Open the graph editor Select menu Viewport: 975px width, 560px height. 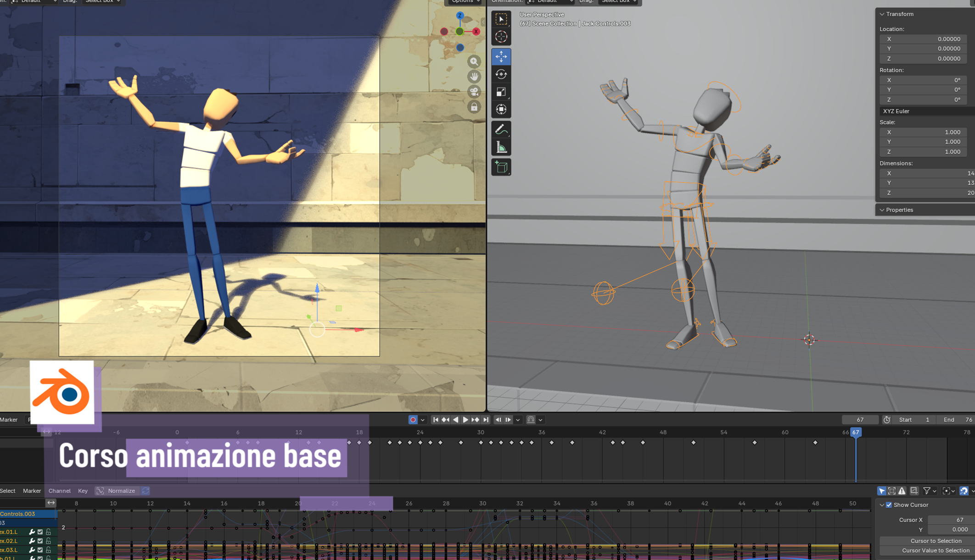tap(8, 491)
